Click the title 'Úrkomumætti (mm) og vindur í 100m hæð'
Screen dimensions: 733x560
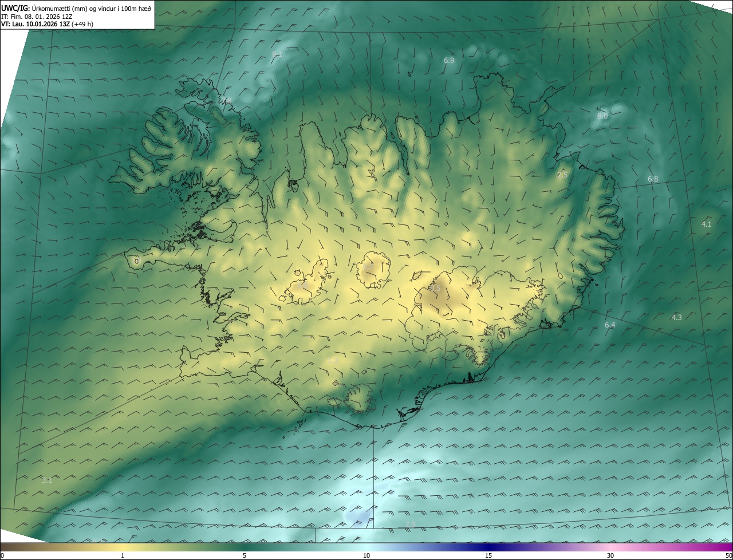point(92,7)
